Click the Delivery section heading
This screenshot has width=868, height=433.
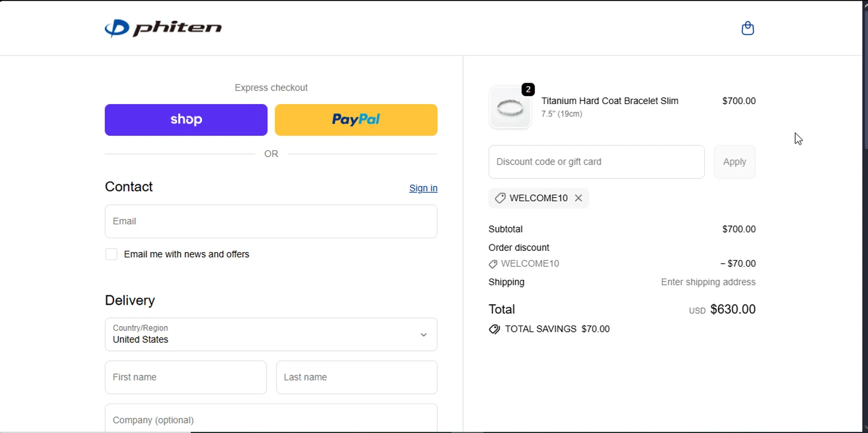[130, 300]
